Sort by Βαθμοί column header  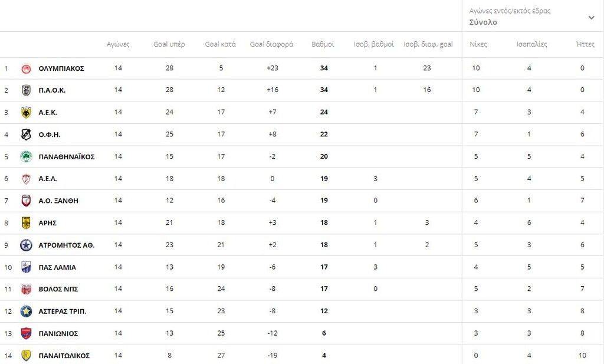click(323, 44)
